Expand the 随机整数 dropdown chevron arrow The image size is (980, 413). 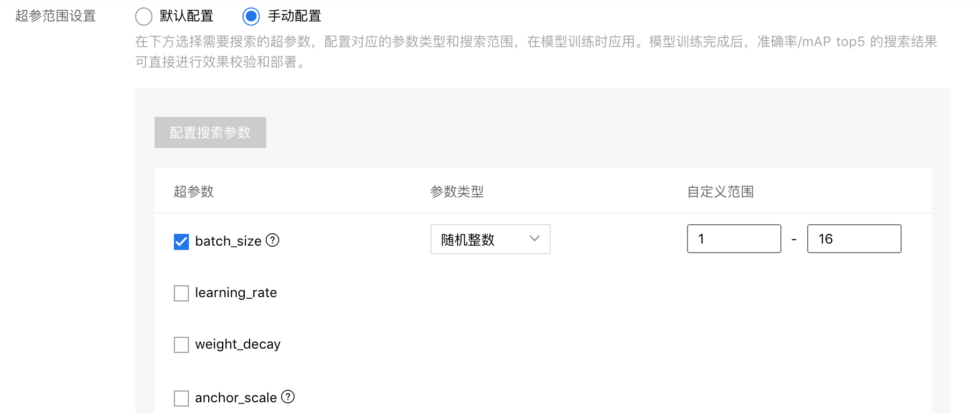coord(535,239)
